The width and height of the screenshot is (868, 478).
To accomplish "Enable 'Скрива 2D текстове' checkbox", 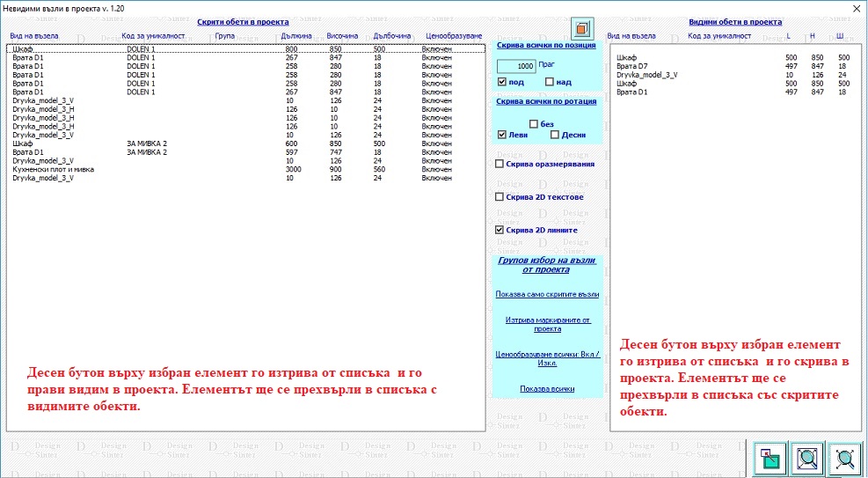I will pos(500,196).
